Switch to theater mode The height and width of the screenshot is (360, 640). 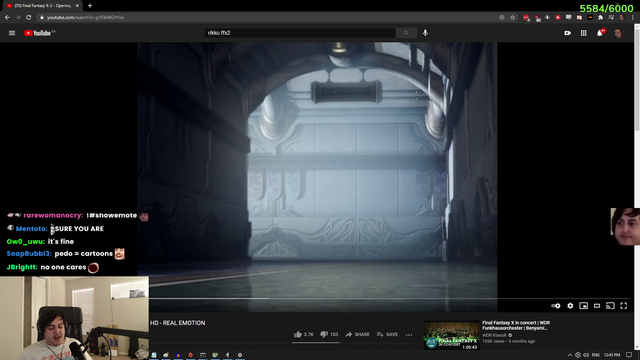(x=597, y=306)
